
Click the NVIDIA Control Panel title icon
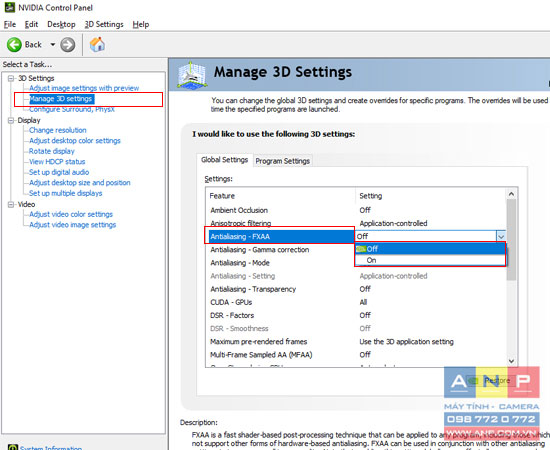[x=9, y=7]
